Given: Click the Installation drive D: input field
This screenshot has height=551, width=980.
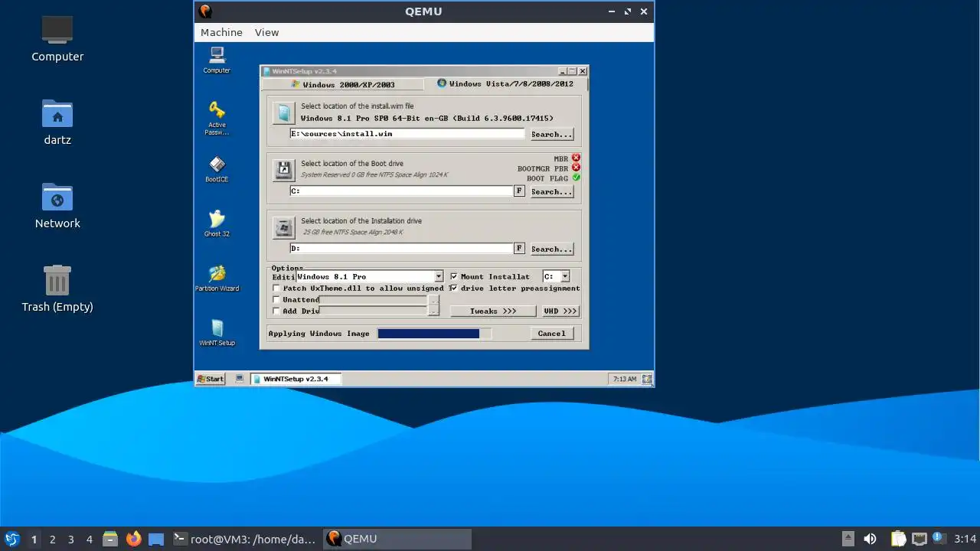Looking at the screenshot, I should 401,248.
